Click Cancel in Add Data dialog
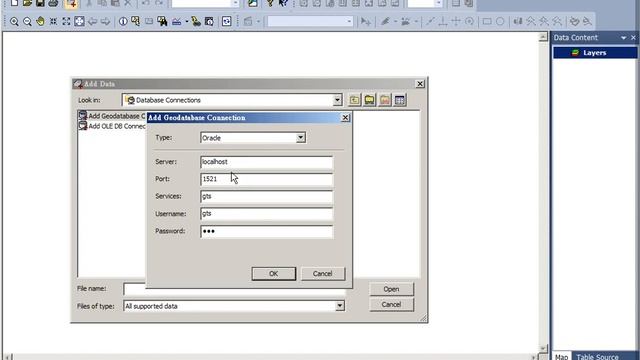 coord(391,304)
